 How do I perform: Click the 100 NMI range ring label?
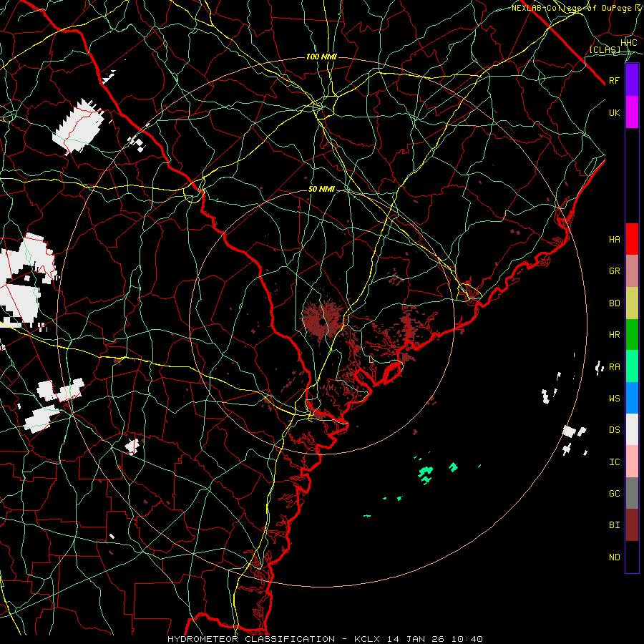(x=321, y=57)
